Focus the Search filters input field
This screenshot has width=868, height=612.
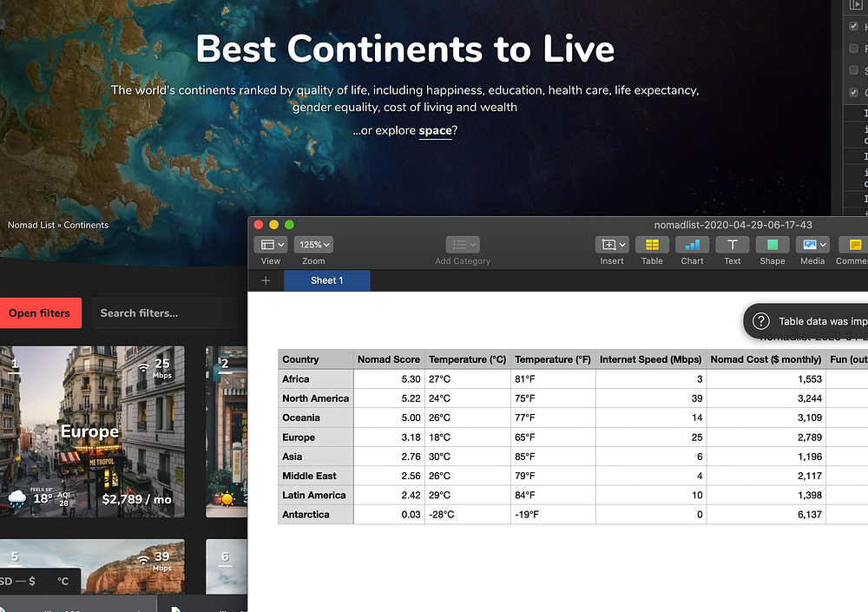[x=164, y=313]
